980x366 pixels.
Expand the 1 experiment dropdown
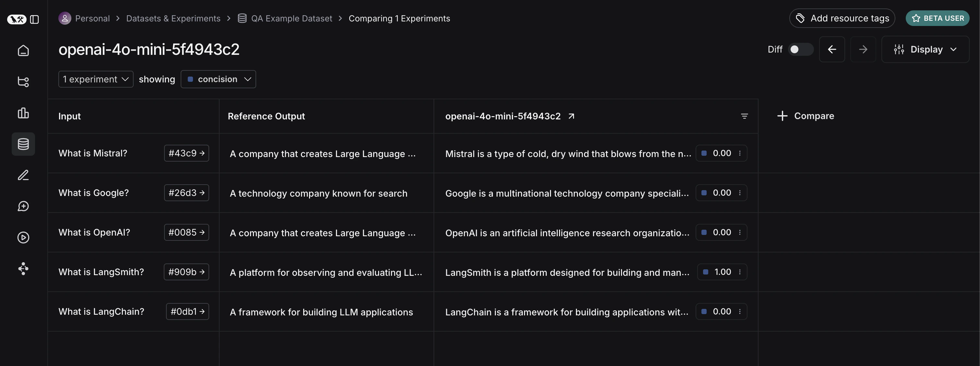95,79
